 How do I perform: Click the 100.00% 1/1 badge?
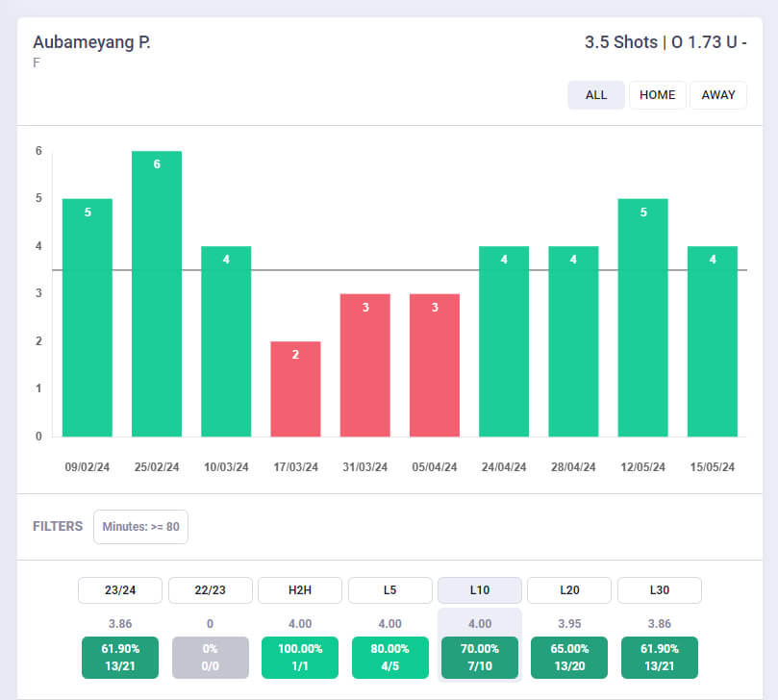click(x=300, y=658)
